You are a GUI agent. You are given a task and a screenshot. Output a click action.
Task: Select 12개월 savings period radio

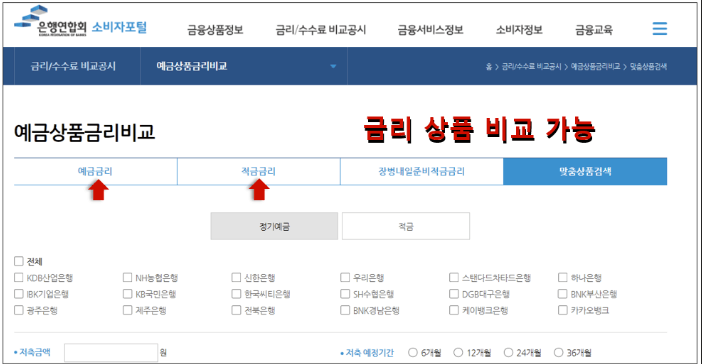pyautogui.click(x=458, y=352)
